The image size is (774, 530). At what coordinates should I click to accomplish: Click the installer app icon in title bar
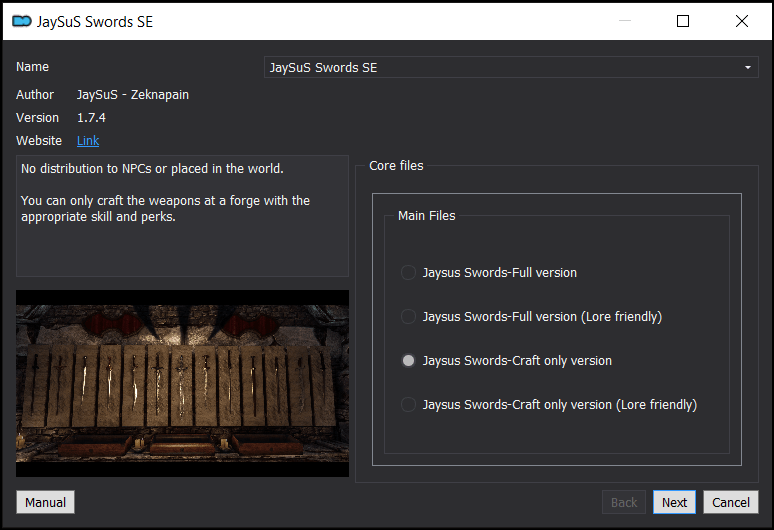pyautogui.click(x=22, y=21)
